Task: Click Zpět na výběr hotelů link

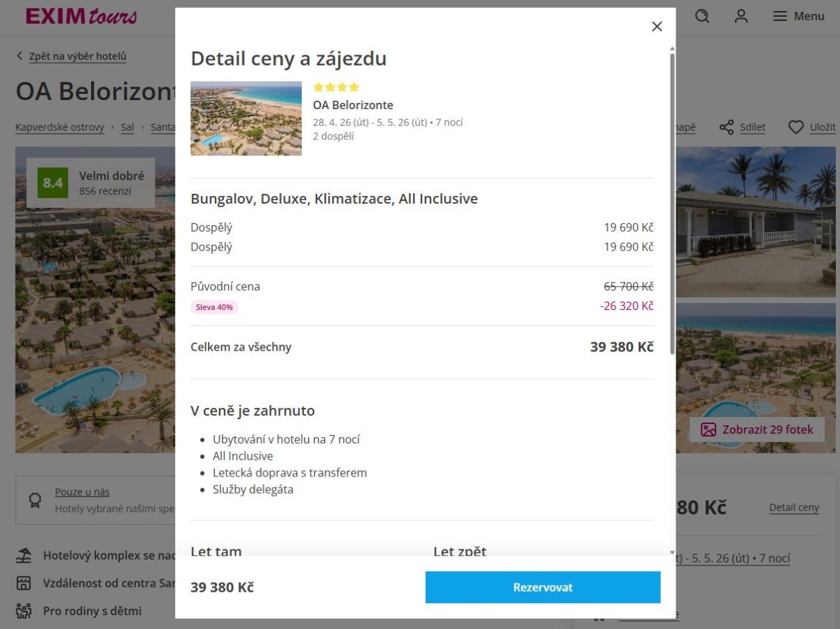Action: (x=77, y=56)
